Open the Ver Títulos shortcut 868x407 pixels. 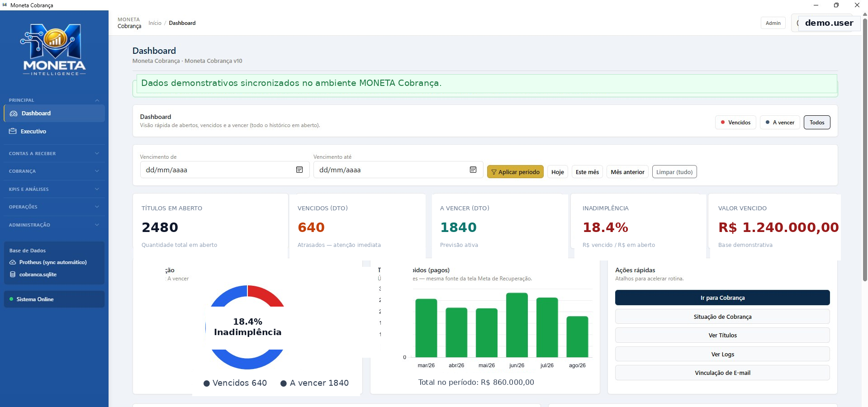click(x=722, y=335)
